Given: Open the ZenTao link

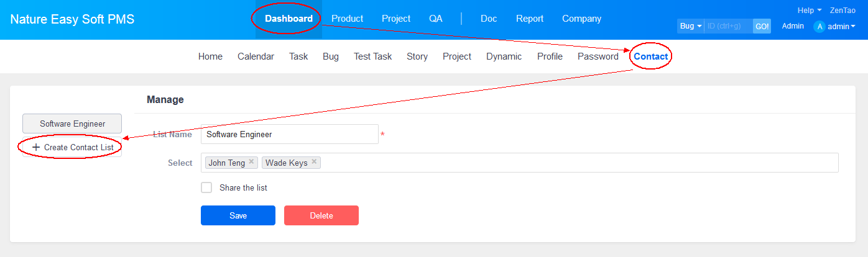Looking at the screenshot, I should (843, 11).
